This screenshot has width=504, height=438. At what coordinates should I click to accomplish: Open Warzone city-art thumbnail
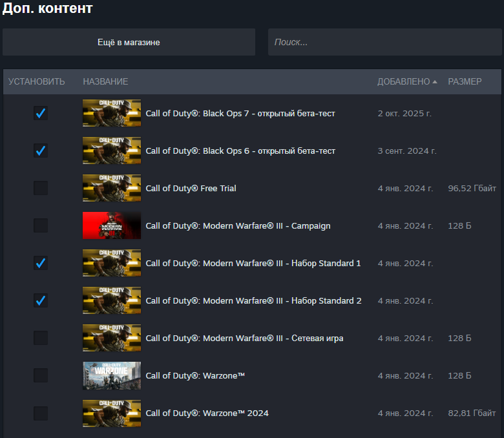point(112,375)
